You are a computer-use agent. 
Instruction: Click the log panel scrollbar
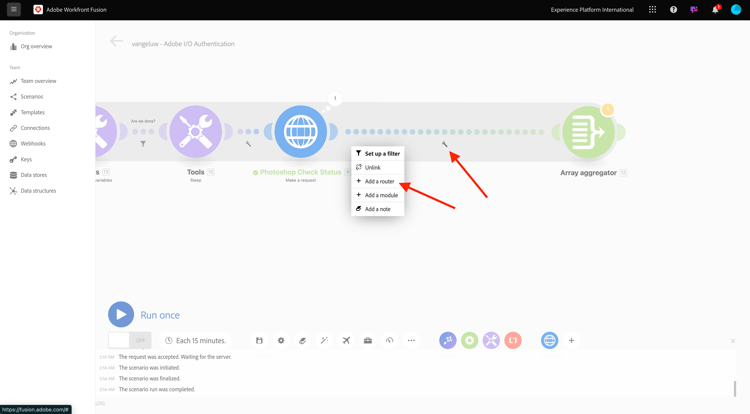click(735, 389)
